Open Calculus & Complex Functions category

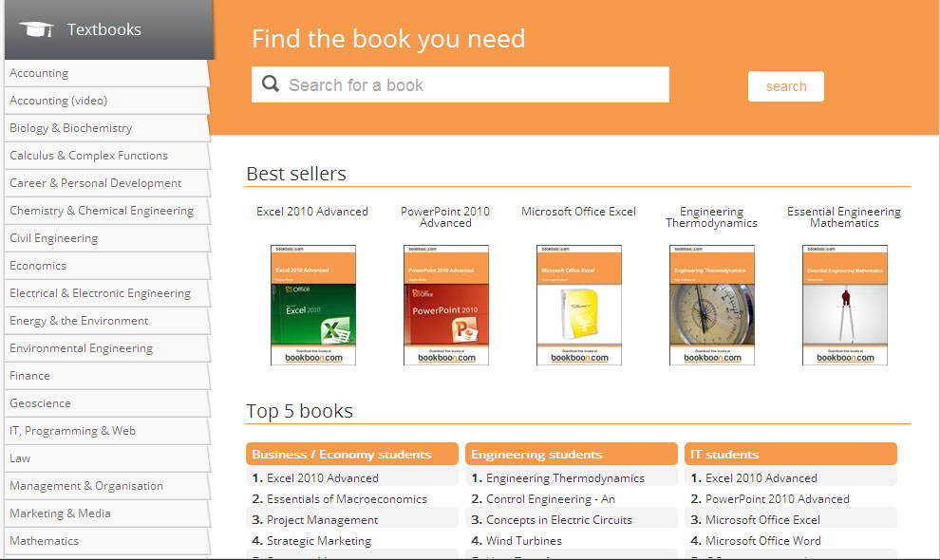point(106,156)
